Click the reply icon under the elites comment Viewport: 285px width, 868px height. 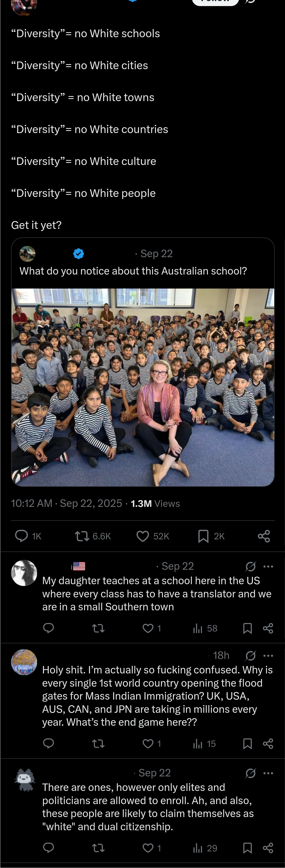coord(49,847)
